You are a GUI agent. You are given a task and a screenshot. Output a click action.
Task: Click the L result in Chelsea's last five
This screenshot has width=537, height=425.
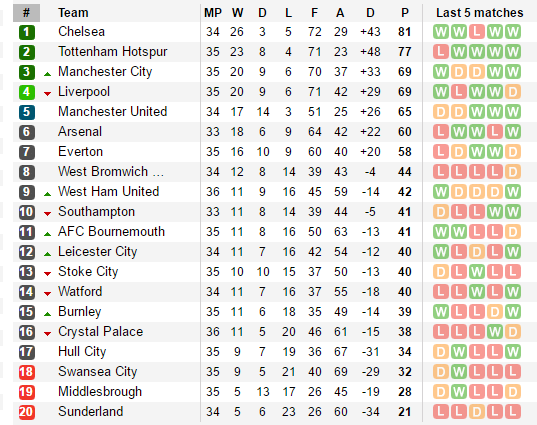[477, 32]
